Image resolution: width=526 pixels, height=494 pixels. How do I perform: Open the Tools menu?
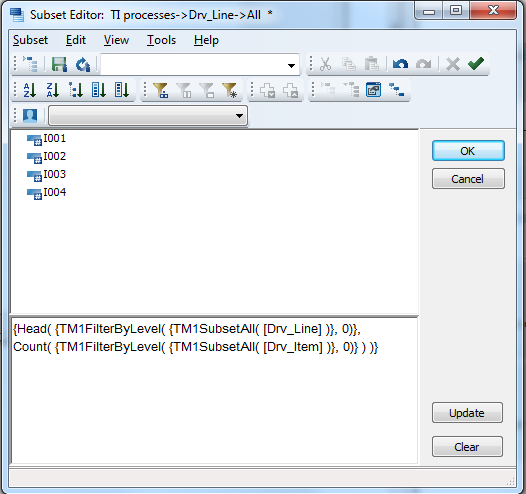[161, 40]
